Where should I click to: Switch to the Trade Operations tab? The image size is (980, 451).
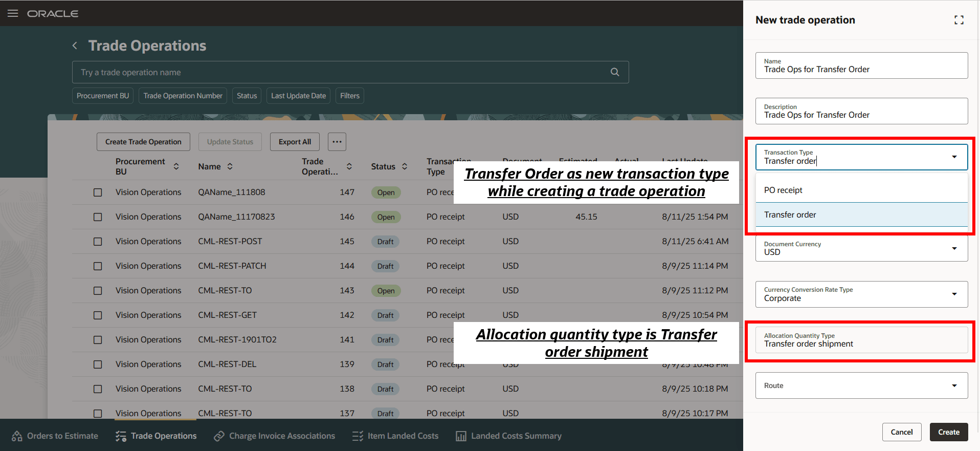[156, 436]
